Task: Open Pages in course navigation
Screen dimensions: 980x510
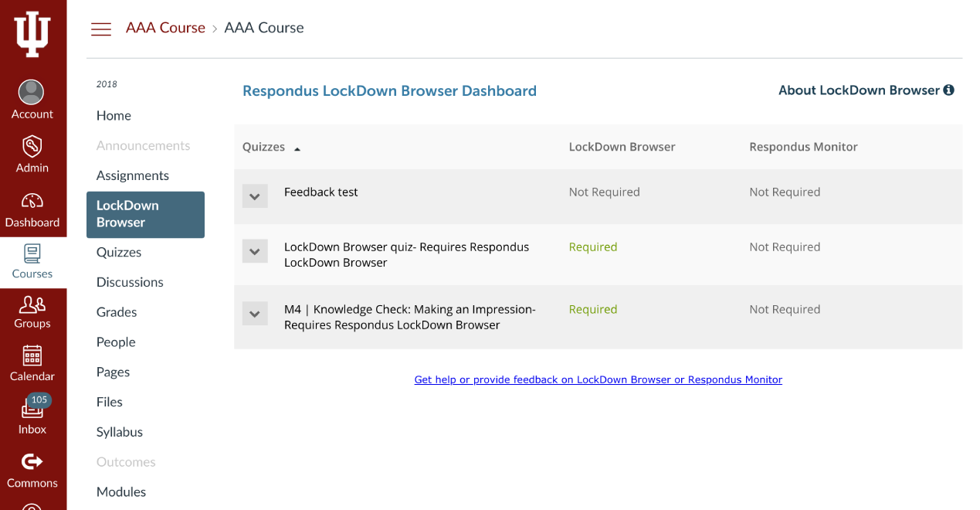Action: (x=113, y=372)
